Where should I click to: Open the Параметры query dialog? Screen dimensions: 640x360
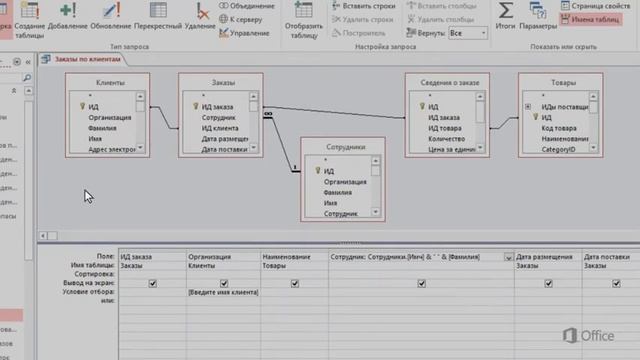pos(538,16)
